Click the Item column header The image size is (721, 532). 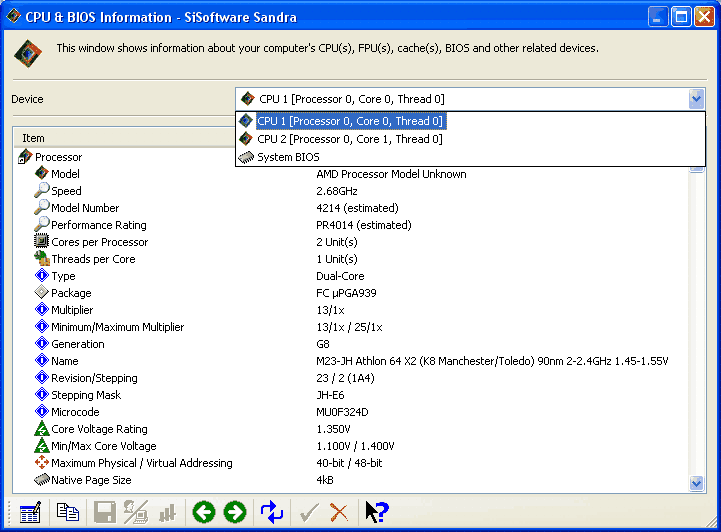coord(124,138)
